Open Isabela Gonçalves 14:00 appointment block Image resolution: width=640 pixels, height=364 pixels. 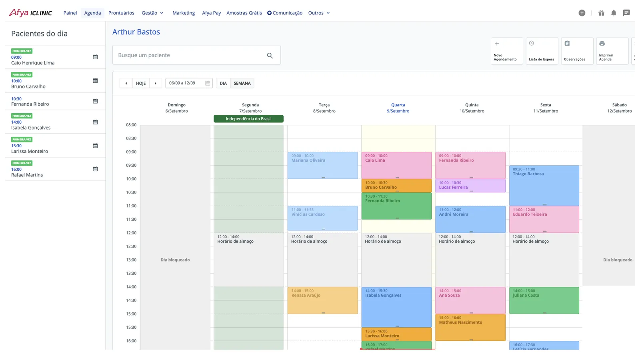396,307
